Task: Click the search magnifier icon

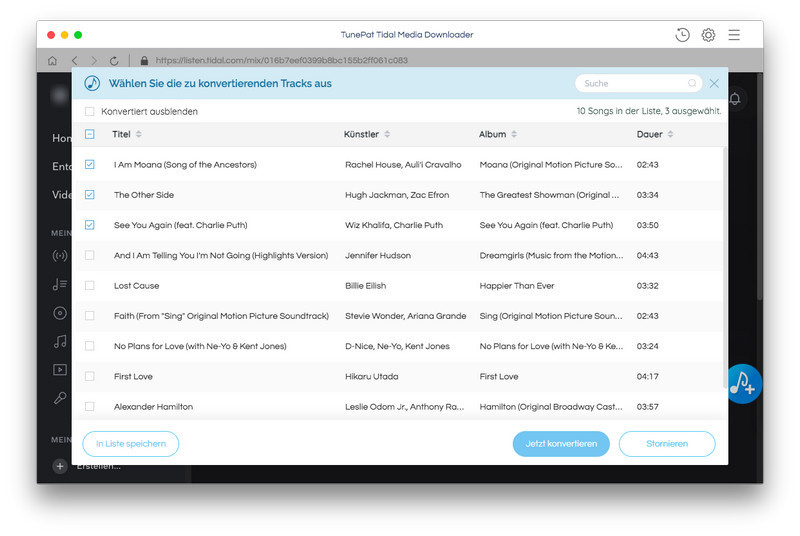Action: click(692, 83)
